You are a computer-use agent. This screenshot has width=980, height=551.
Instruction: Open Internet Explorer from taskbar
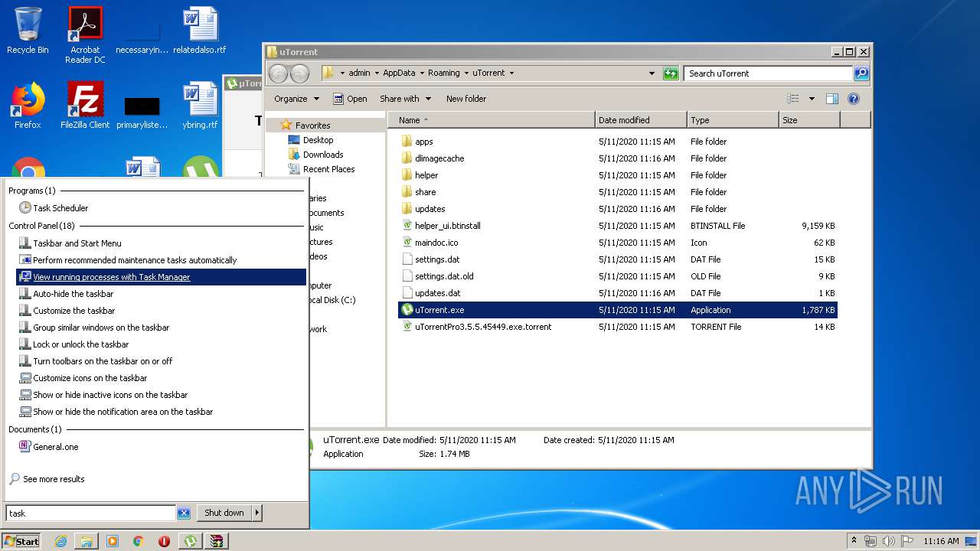pos(60,541)
